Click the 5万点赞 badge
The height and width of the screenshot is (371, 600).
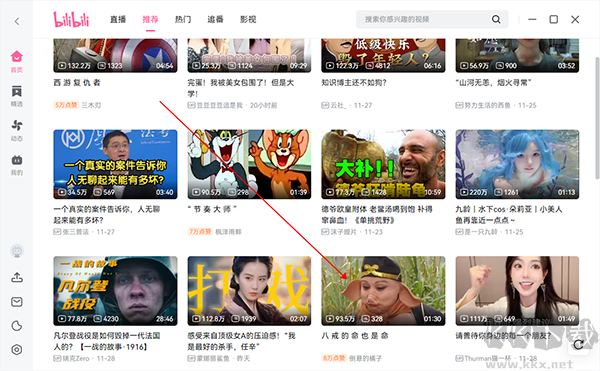coord(66,105)
